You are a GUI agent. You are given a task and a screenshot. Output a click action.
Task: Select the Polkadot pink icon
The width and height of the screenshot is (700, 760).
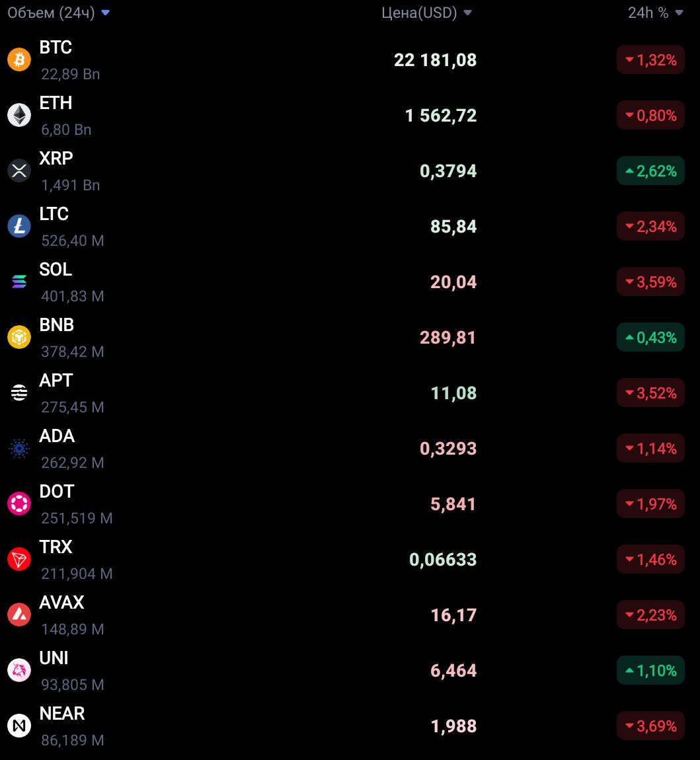pyautogui.click(x=19, y=504)
